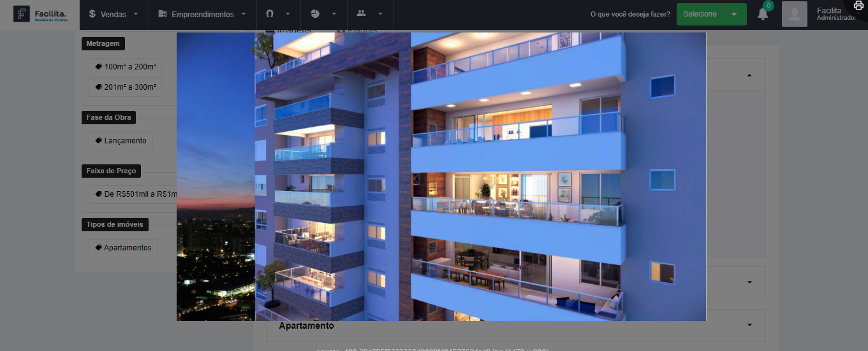Collapse the top panel with the up arrow
868x351 pixels.
point(749,75)
